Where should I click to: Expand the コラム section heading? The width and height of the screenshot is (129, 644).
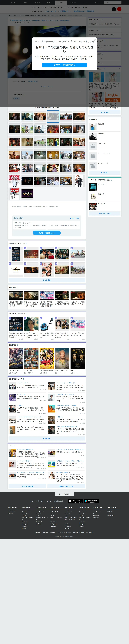pyautogui.click(x=12, y=446)
